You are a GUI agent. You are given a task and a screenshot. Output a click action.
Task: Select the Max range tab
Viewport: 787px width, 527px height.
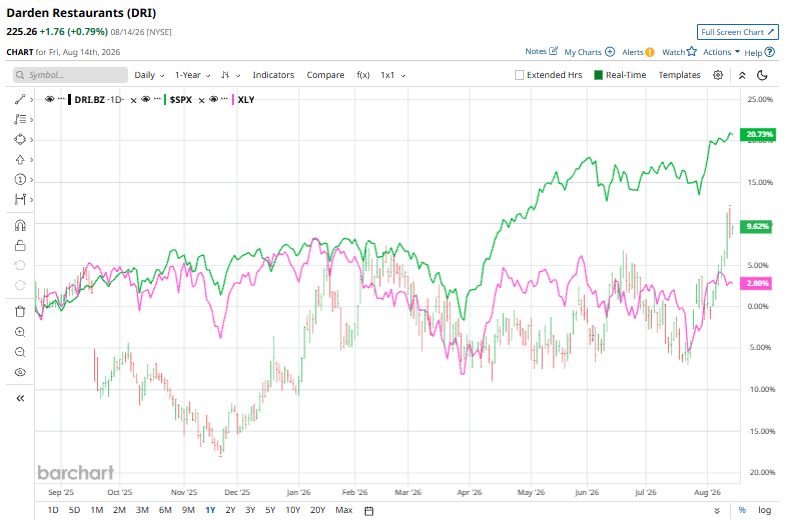click(x=344, y=510)
